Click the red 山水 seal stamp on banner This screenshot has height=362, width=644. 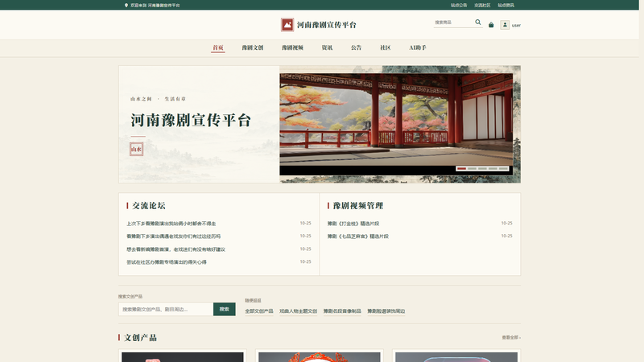[x=136, y=149]
